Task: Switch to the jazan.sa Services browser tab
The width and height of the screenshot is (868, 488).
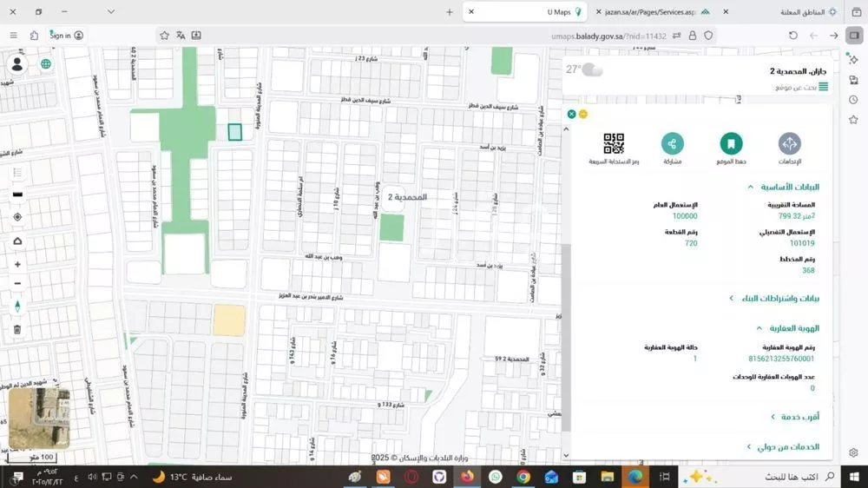Action: (x=651, y=12)
